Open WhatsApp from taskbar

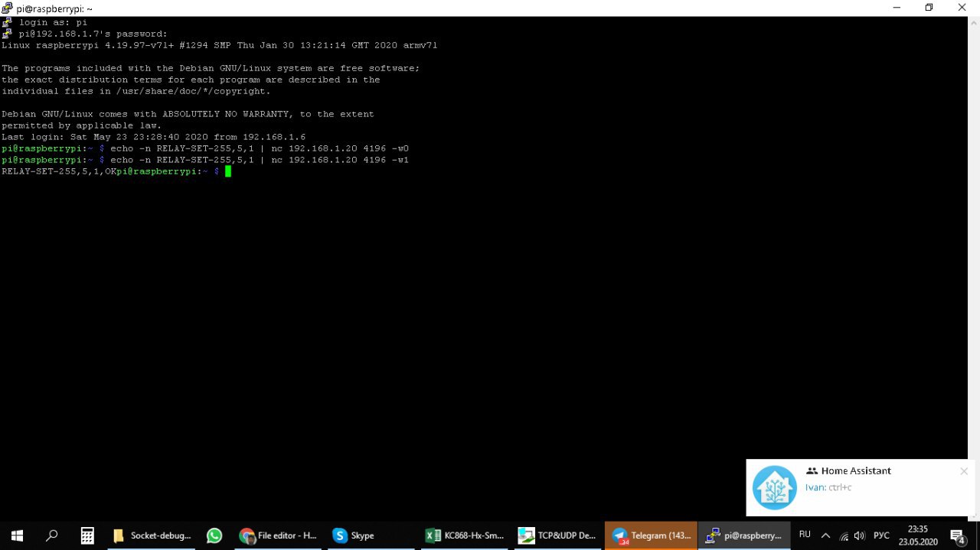point(214,535)
